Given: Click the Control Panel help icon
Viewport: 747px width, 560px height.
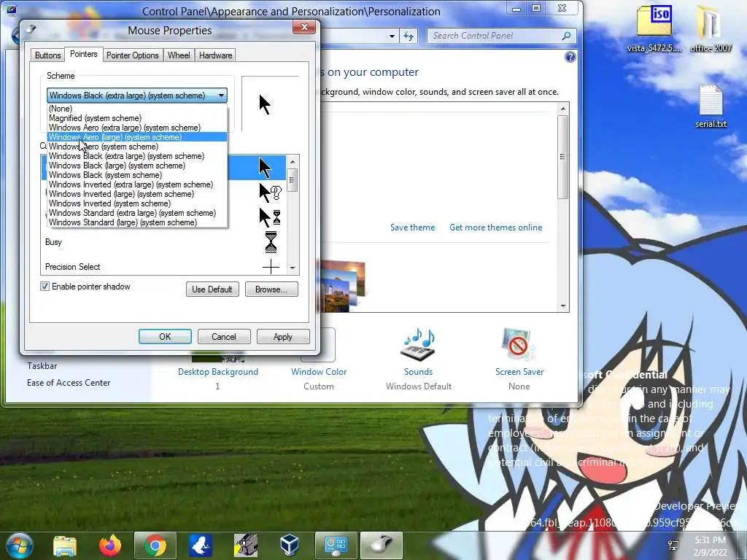Looking at the screenshot, I should point(570,57).
